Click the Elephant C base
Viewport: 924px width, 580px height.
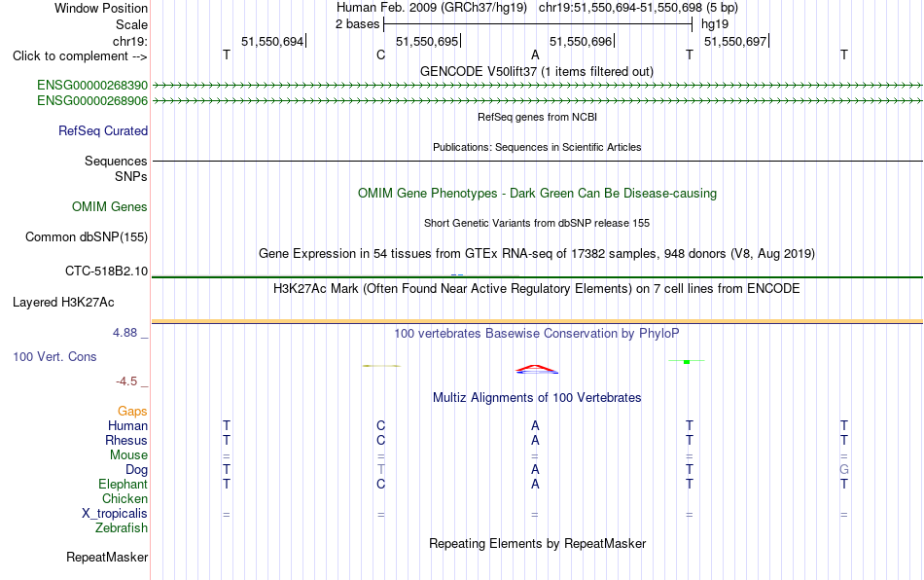point(380,485)
